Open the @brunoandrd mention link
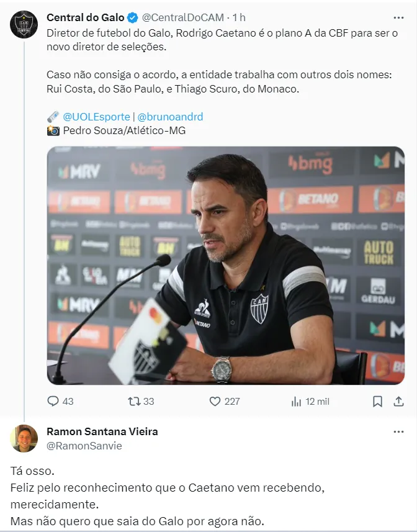 [x=170, y=117]
